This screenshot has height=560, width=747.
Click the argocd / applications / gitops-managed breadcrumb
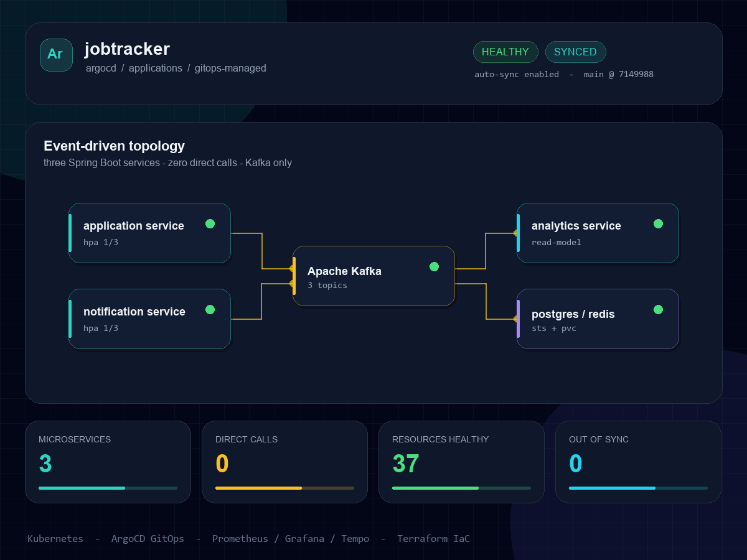pyautogui.click(x=176, y=68)
